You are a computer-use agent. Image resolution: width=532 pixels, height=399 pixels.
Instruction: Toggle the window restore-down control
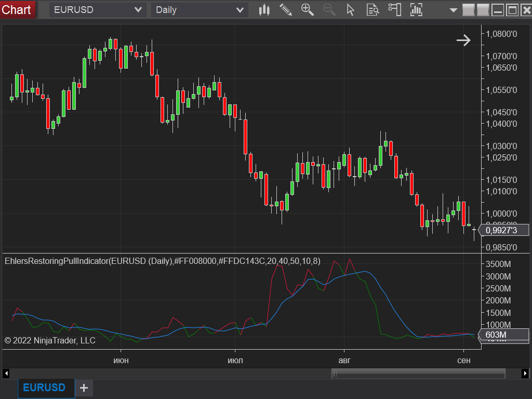tap(512, 9)
